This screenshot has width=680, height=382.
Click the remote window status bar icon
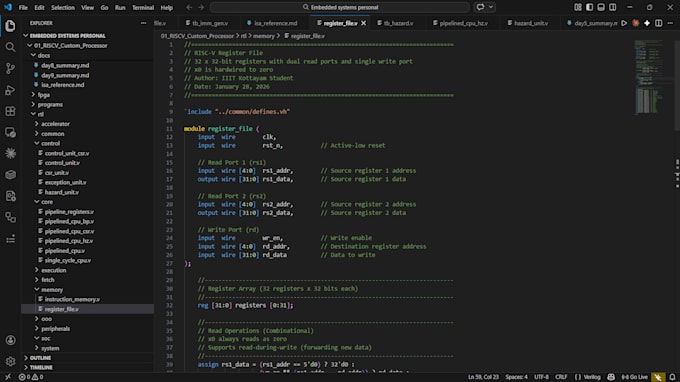pyautogui.click(x=7, y=377)
